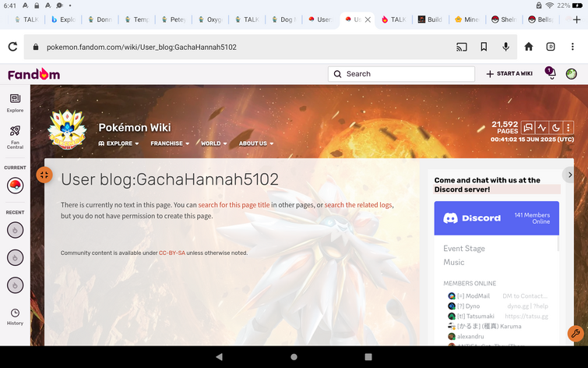Tap the cast screen icon in address bar
The width and height of the screenshot is (588, 368).
point(462,47)
